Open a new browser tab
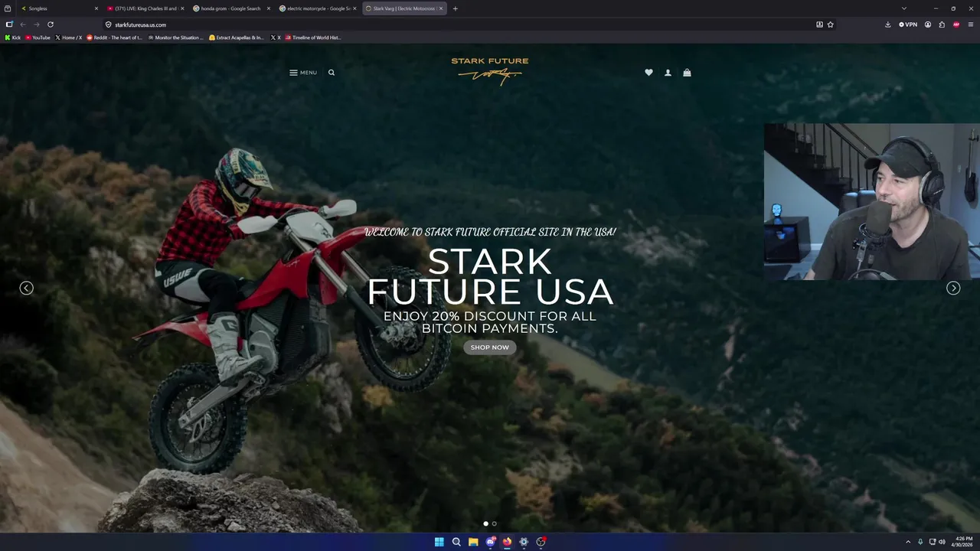 tap(456, 8)
